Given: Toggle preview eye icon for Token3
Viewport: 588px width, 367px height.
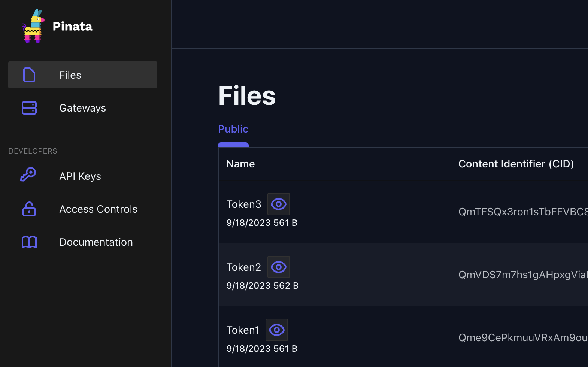Looking at the screenshot, I should 278,204.
